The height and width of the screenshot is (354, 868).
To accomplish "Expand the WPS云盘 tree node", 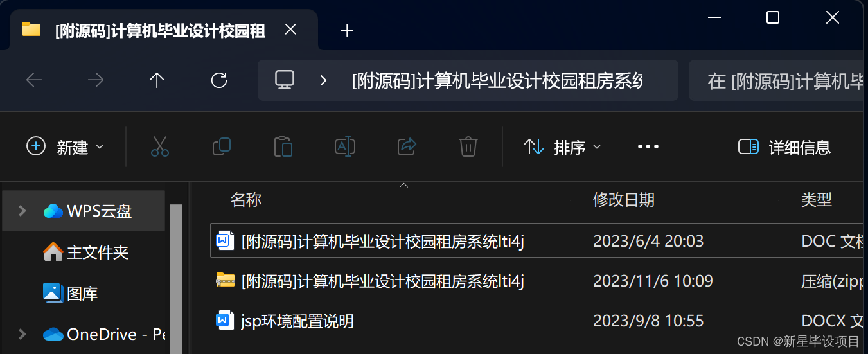I will pos(22,211).
